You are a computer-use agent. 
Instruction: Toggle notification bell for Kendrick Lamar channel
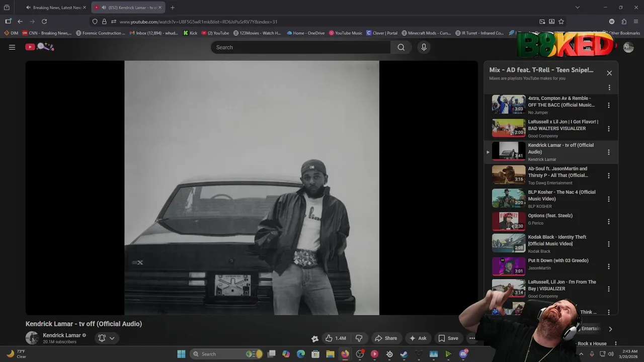click(102, 338)
